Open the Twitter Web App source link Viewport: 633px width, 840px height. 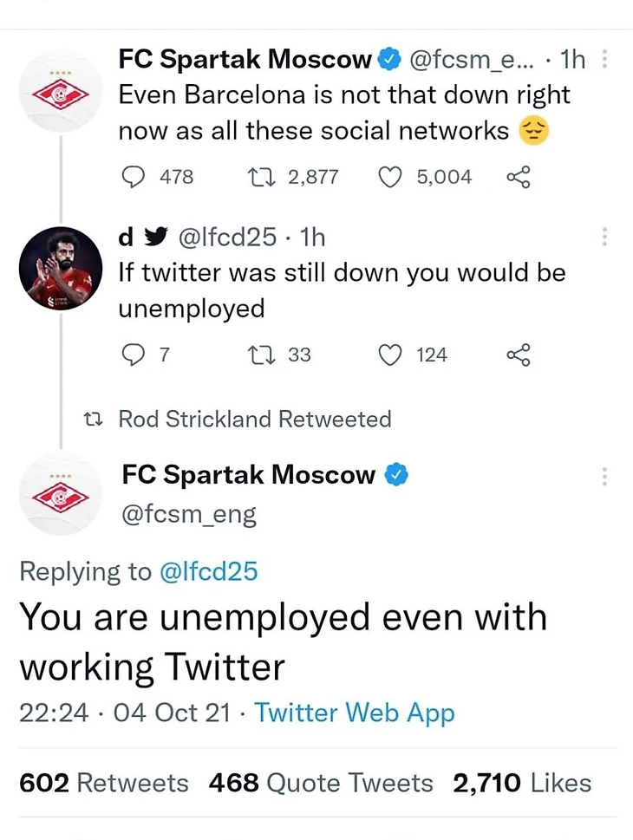coord(355,713)
